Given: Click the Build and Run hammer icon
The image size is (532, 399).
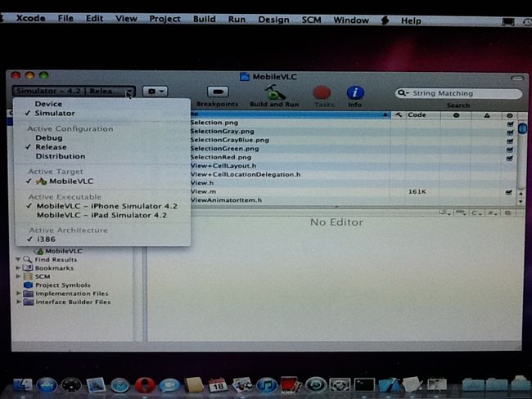Looking at the screenshot, I should (274, 92).
